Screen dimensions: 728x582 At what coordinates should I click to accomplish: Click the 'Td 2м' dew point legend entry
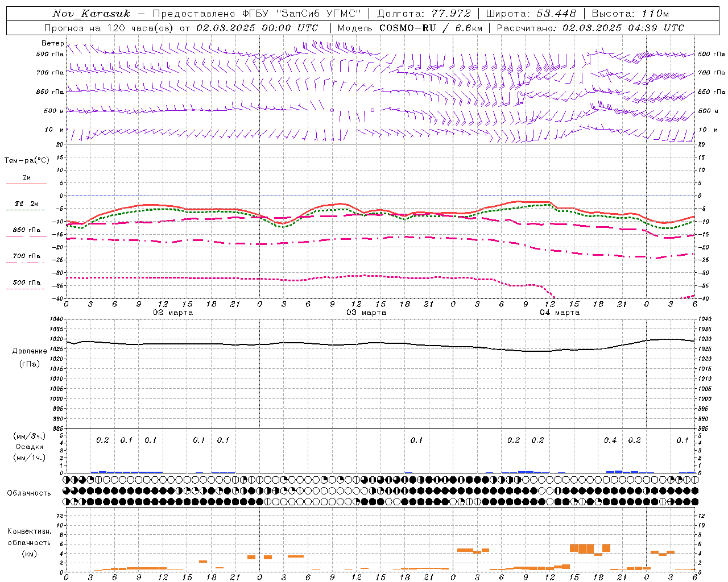(27, 203)
